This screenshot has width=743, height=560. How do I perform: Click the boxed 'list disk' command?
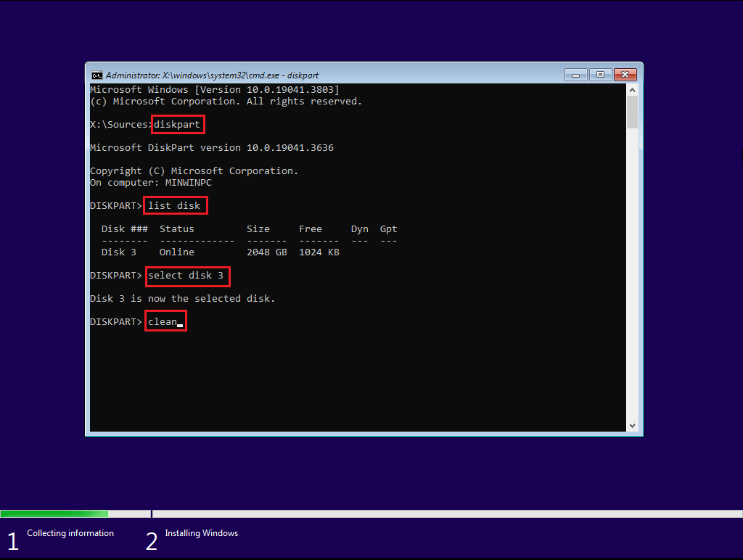(175, 205)
